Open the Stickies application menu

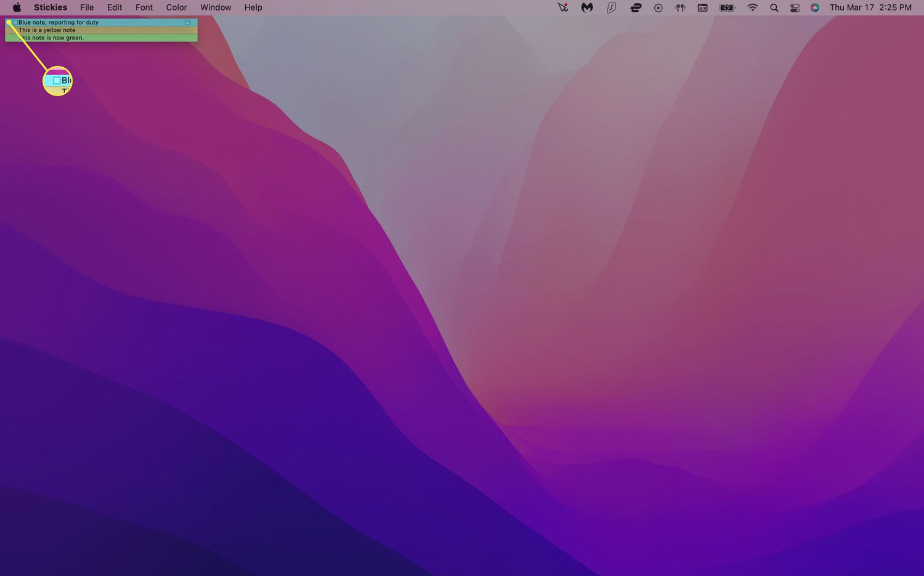[51, 7]
